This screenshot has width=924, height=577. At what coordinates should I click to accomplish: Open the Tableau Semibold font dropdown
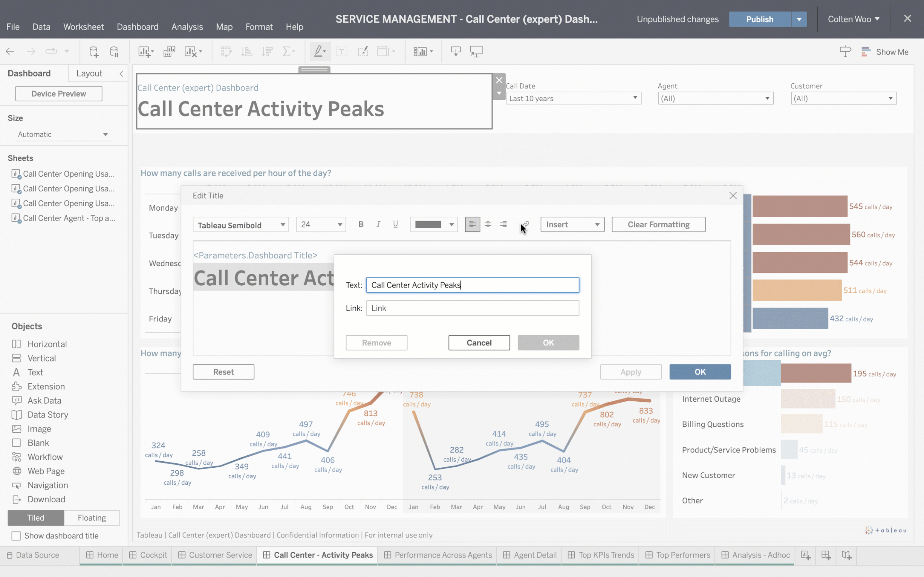point(241,225)
